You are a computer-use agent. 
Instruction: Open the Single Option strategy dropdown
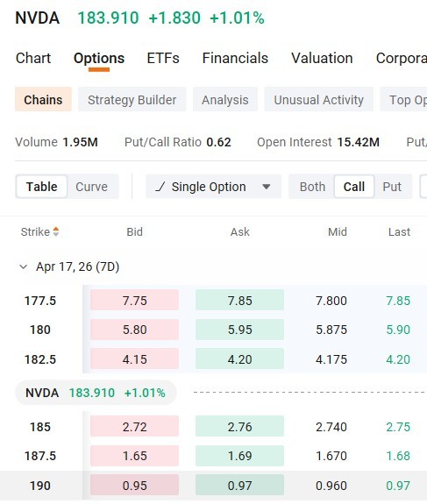pos(214,187)
